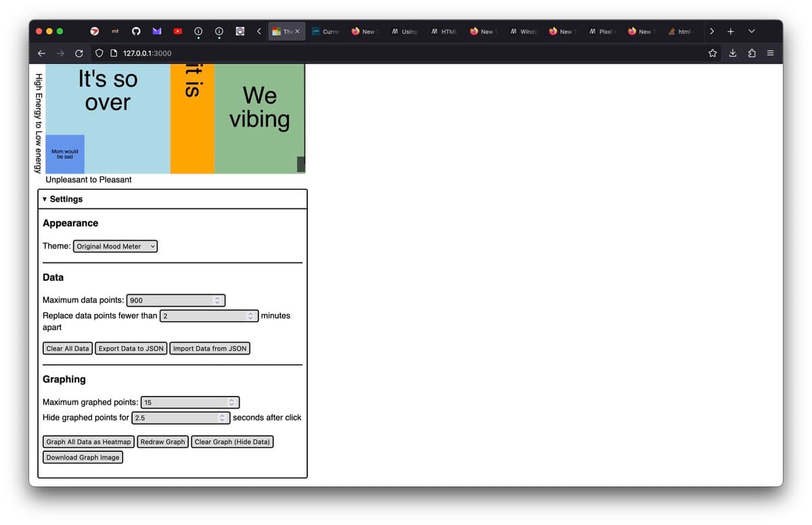
Task: Click Graph All Data as Heatmap
Action: click(89, 442)
